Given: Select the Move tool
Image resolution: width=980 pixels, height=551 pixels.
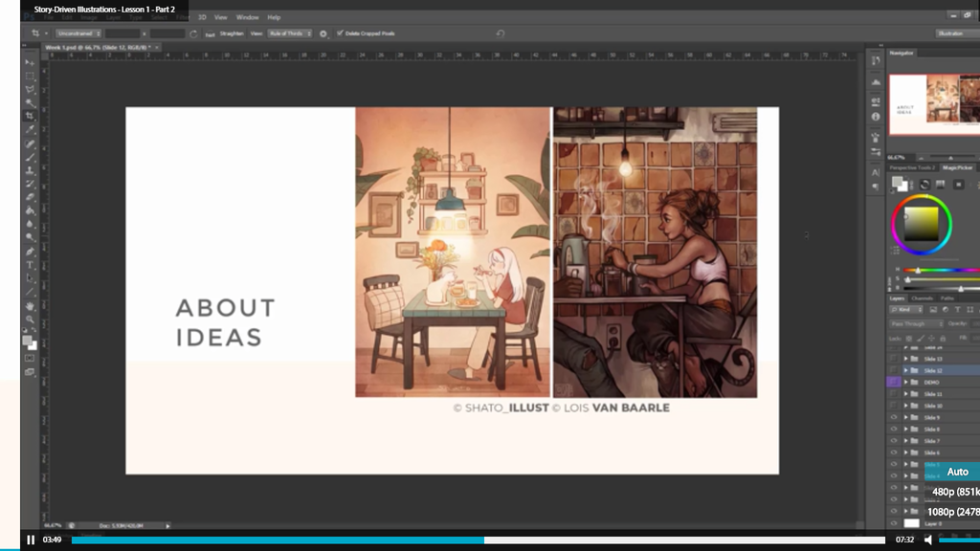Looking at the screenshot, I should [x=30, y=62].
